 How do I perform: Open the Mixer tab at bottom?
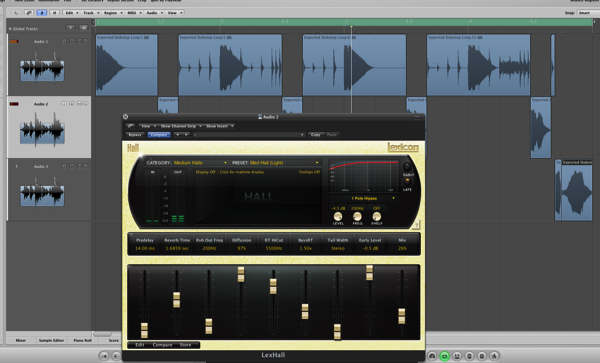tap(21, 340)
